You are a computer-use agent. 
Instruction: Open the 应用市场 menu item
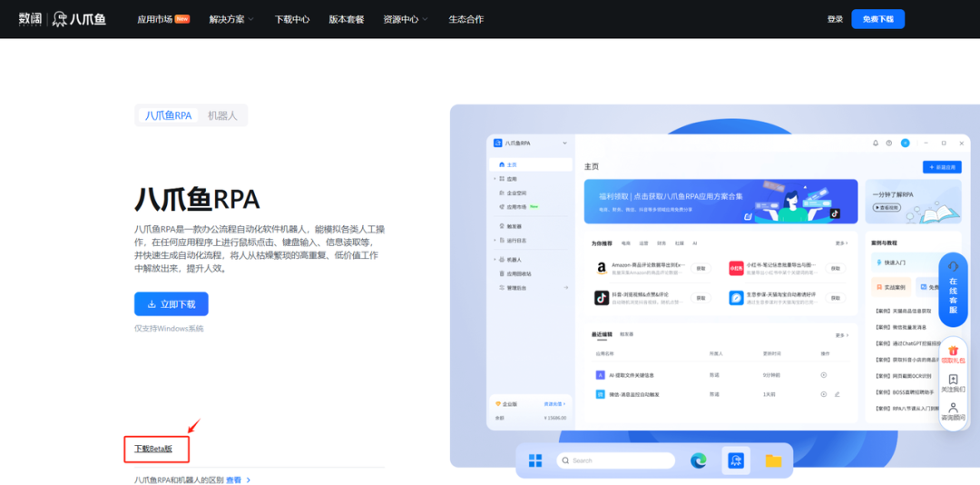(155, 19)
